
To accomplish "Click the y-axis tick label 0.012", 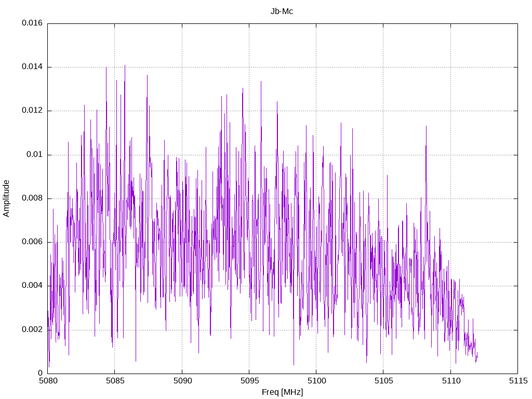I will coord(32,111).
